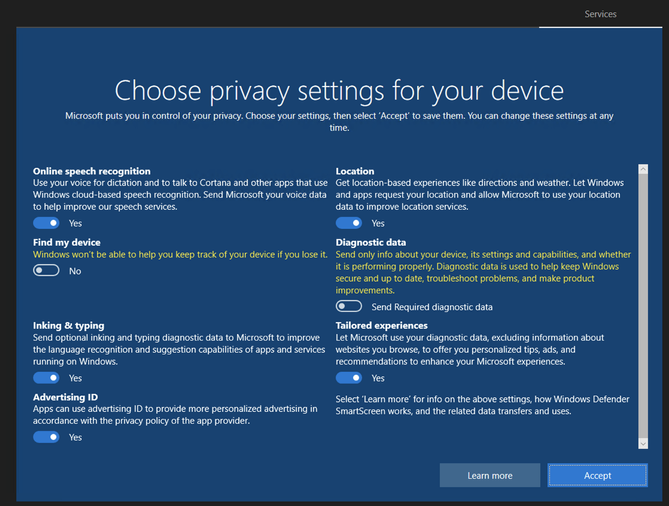Turn off the Location toggle
Screen dimensions: 669x506
click(x=349, y=223)
